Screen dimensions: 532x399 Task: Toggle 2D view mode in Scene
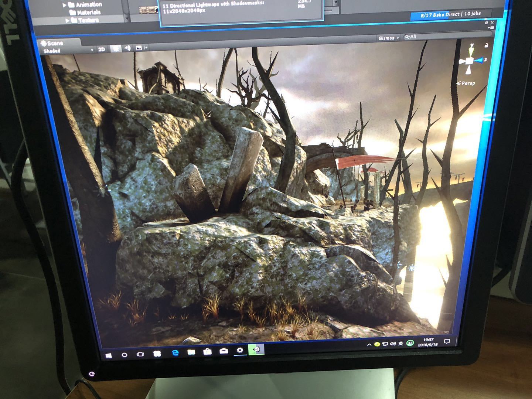pyautogui.click(x=102, y=49)
